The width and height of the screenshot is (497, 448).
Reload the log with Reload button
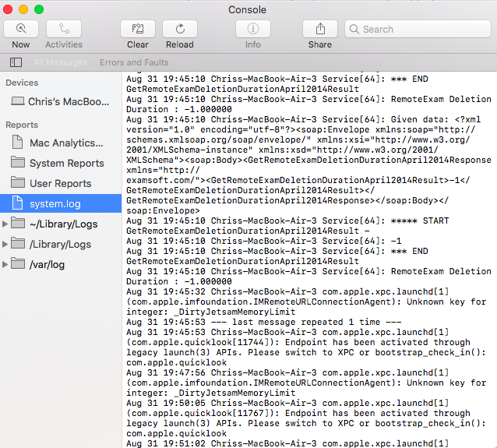(x=180, y=29)
